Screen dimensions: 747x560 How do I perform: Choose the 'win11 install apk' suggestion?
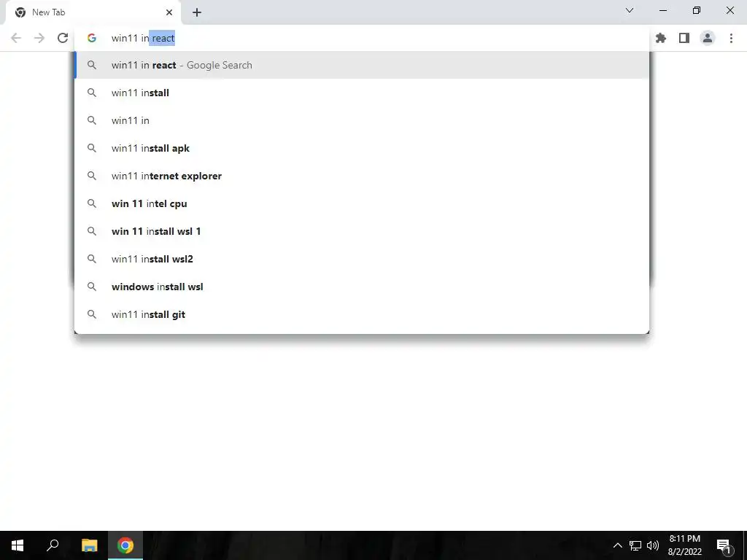tap(362, 148)
